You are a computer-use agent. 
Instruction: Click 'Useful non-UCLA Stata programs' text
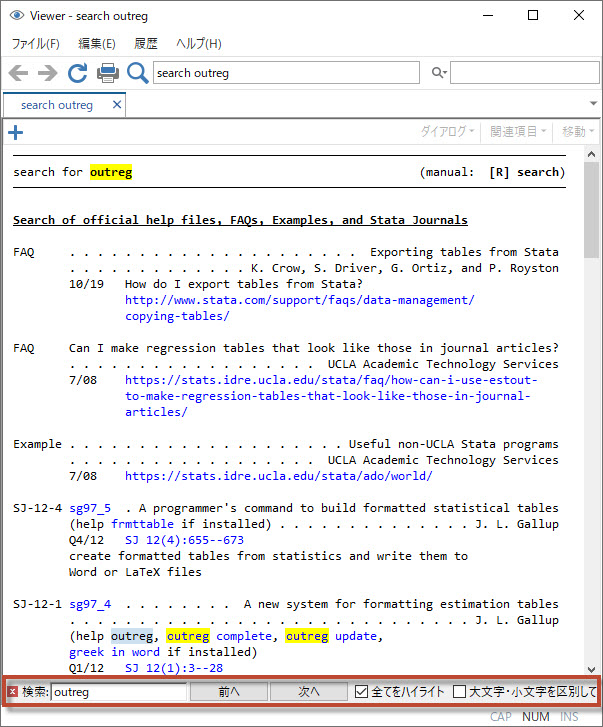point(453,444)
